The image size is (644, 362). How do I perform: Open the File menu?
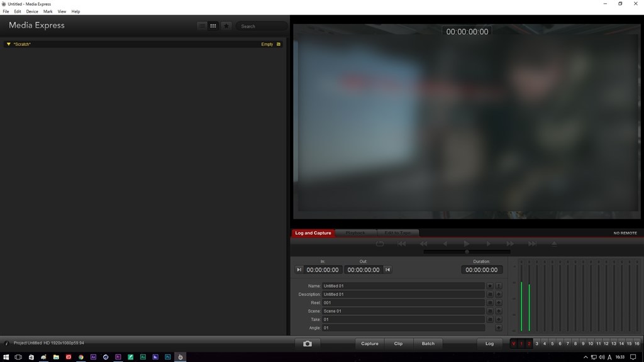(6, 11)
